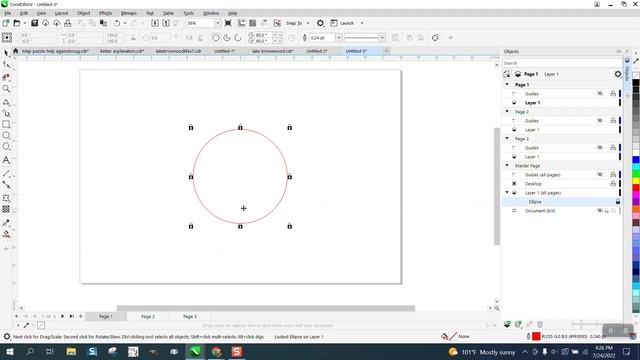This screenshot has width=640, height=360.
Task: Click the Import icon in the toolbar
Action: [x=155, y=23]
